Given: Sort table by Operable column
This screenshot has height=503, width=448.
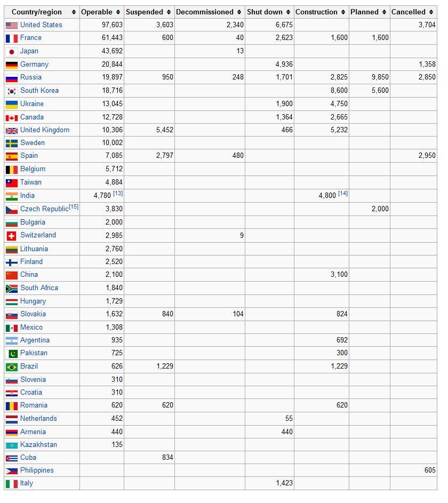Looking at the screenshot, I should click(x=118, y=12).
